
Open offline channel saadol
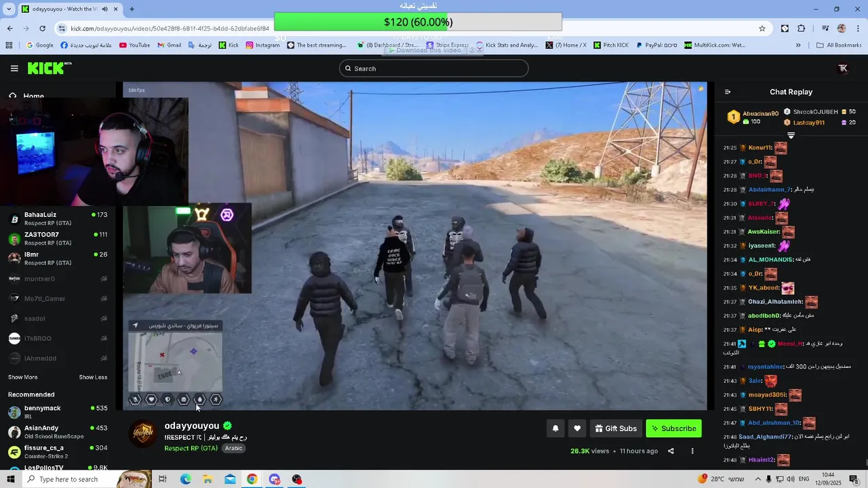point(58,319)
